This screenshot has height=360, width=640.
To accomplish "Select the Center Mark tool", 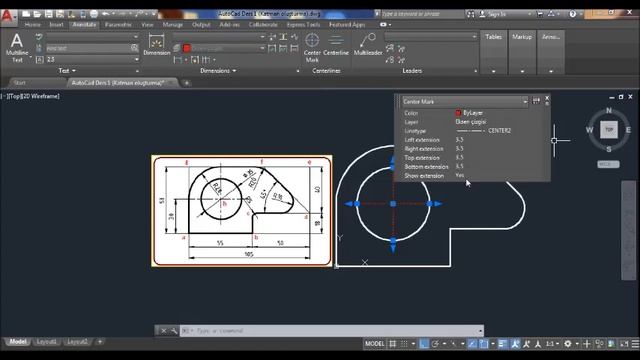I will point(312,47).
